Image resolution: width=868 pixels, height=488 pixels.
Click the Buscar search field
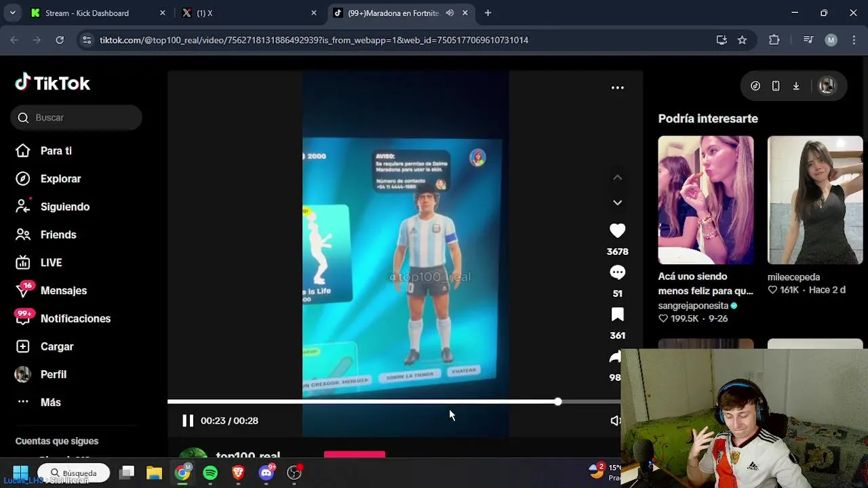[76, 117]
